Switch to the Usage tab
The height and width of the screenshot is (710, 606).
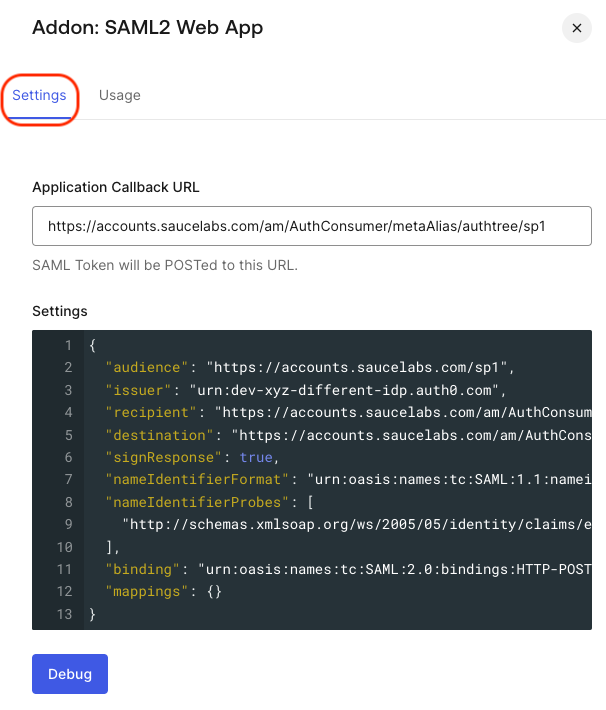(x=119, y=96)
